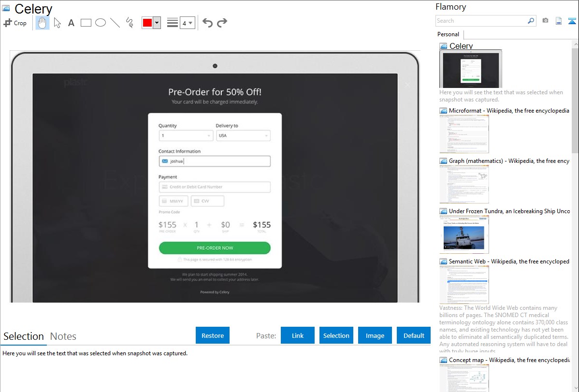Focus the Flamory Search field
The image size is (579, 392).
point(481,21)
